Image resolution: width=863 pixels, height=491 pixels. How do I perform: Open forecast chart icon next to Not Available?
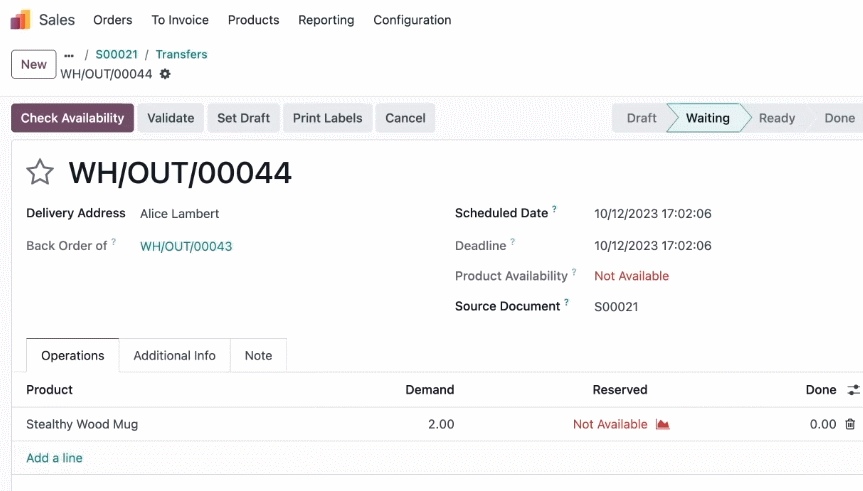pyautogui.click(x=663, y=424)
